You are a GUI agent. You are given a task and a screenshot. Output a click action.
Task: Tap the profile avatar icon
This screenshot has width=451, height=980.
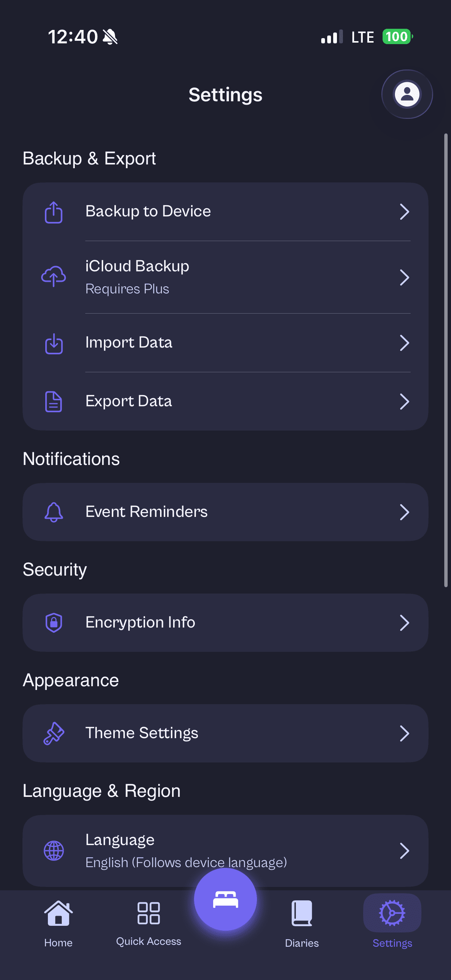[407, 94]
